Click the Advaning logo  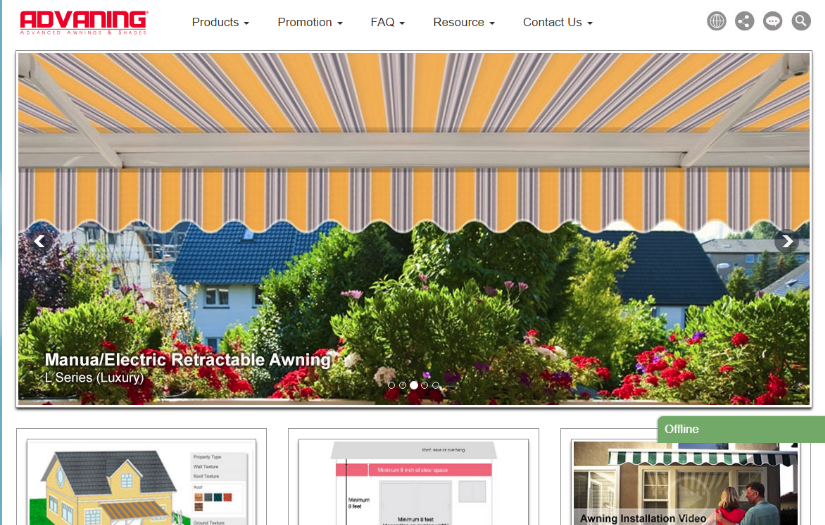tap(84, 23)
